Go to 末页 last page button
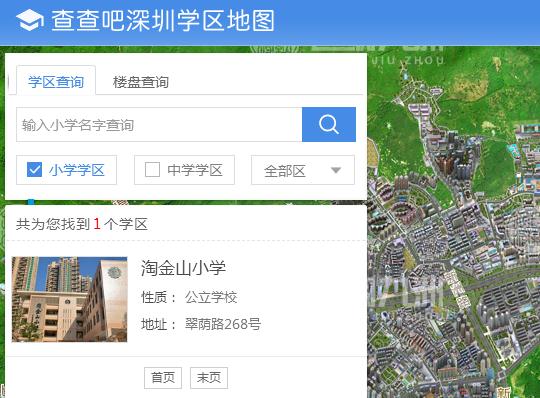 click(x=209, y=378)
